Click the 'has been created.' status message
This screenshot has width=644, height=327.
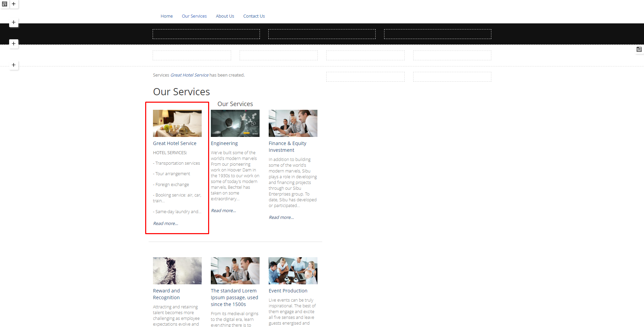pyautogui.click(x=227, y=75)
